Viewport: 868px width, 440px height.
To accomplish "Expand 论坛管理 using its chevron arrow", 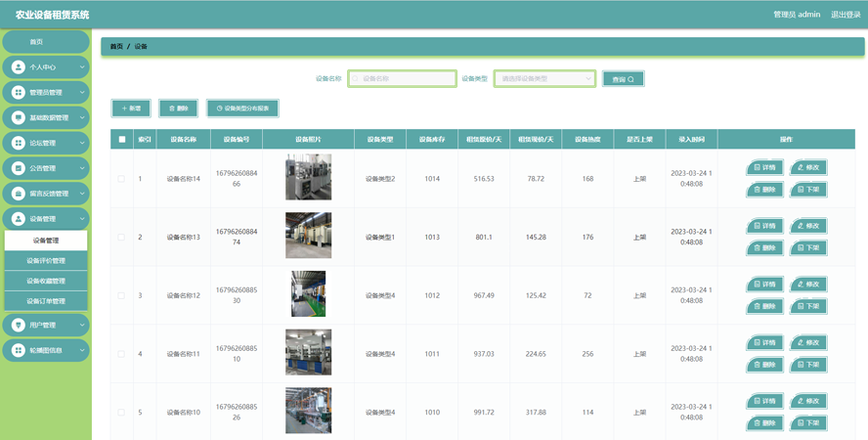I will (82, 143).
